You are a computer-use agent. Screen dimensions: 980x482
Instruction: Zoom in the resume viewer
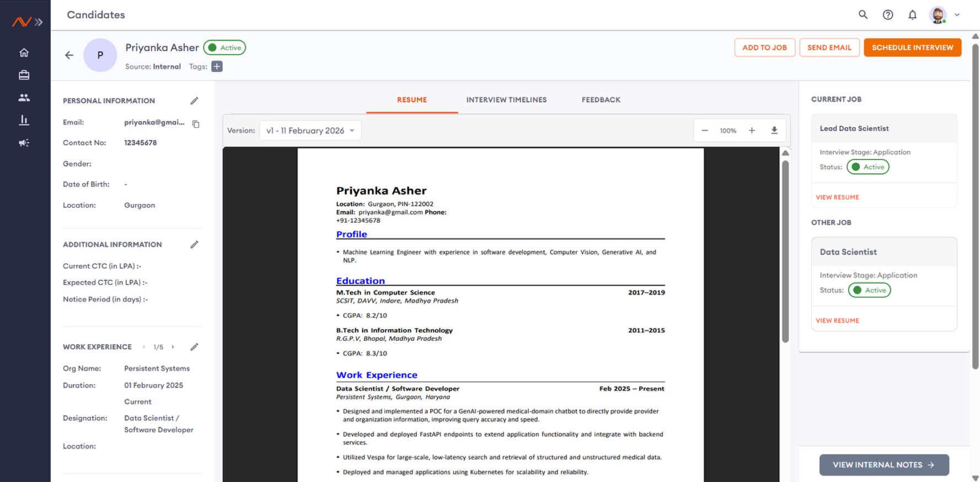(x=752, y=131)
